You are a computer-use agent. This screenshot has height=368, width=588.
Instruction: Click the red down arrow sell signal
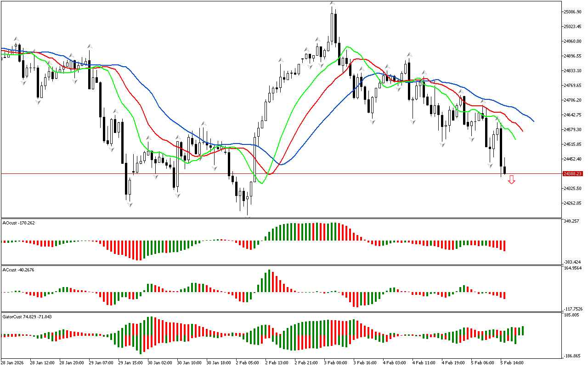tap(511, 180)
